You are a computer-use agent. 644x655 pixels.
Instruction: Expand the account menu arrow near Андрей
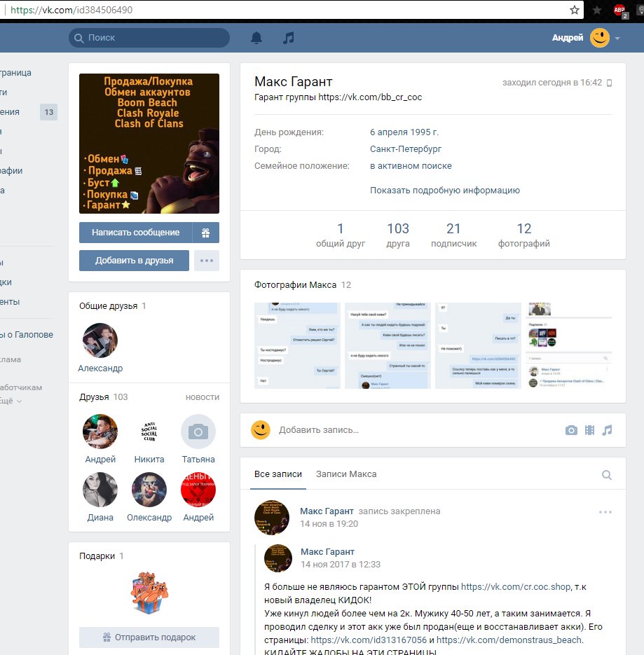[617, 39]
